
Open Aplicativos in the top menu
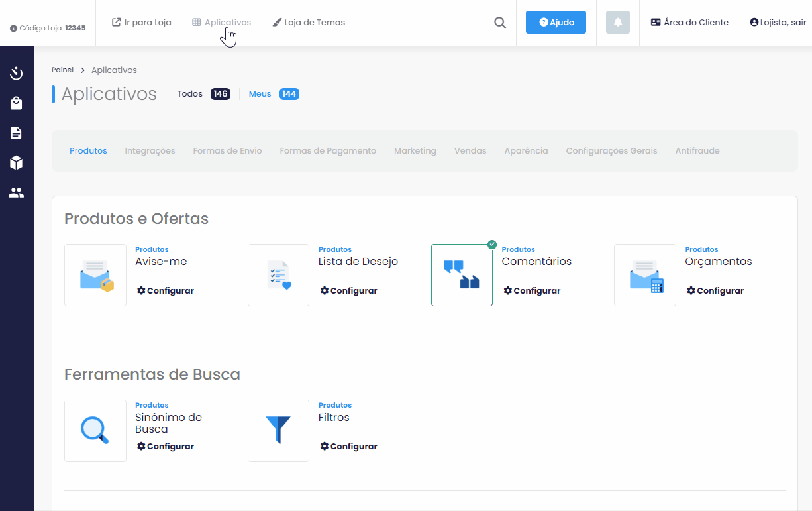[x=221, y=23]
